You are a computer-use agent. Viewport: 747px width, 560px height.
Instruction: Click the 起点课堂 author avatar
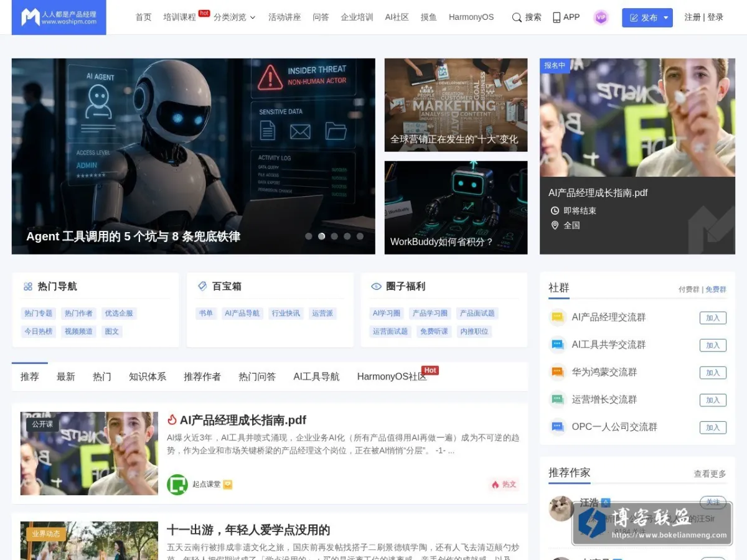click(177, 484)
